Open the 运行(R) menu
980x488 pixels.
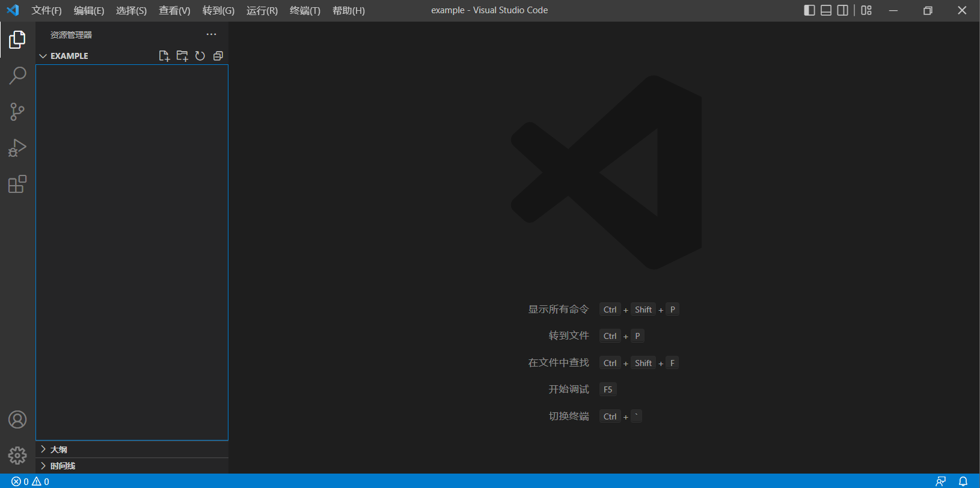click(262, 10)
